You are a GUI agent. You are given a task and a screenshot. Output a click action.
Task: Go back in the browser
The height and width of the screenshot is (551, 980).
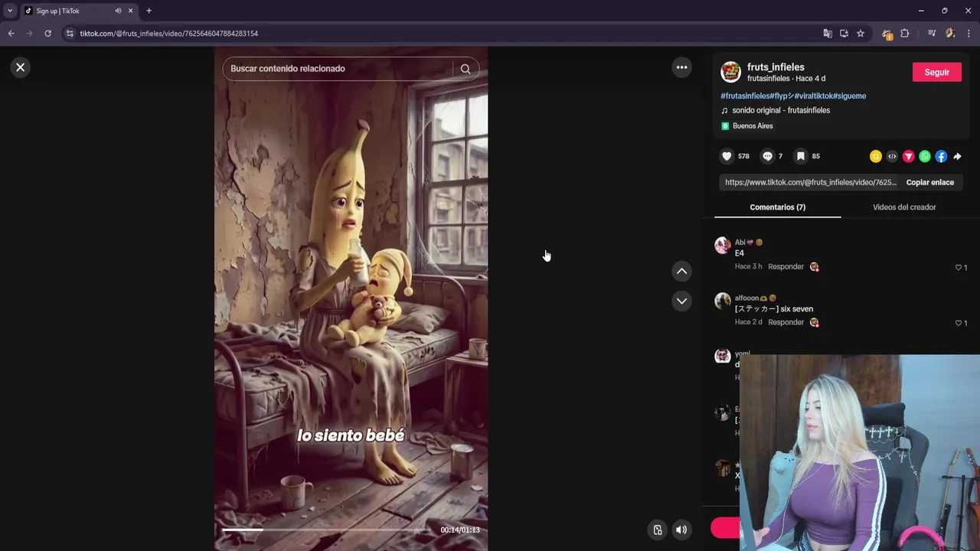(x=11, y=34)
